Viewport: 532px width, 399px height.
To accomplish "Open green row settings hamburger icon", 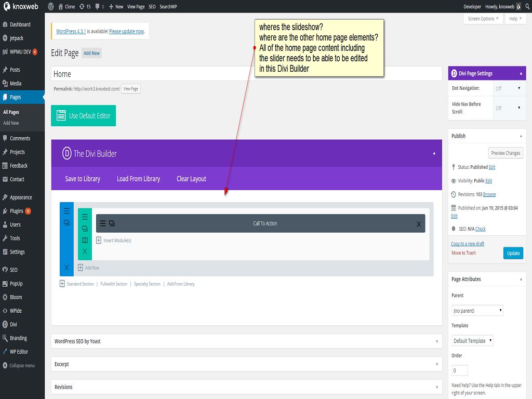I will click(85, 217).
